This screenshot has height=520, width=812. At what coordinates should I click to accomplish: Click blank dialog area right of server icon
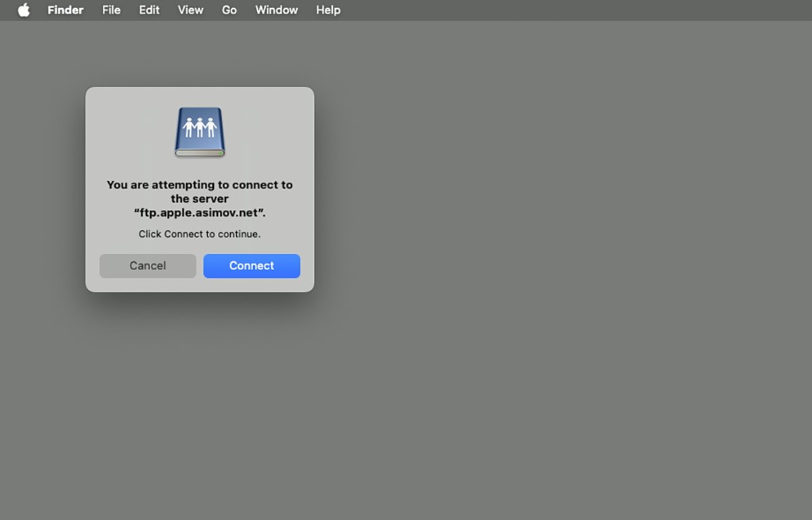tap(271, 132)
